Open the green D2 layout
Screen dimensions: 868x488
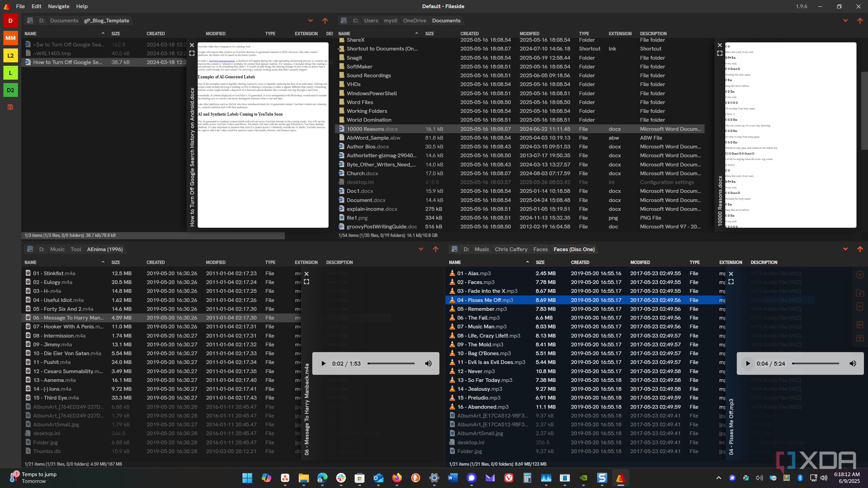[x=11, y=90]
